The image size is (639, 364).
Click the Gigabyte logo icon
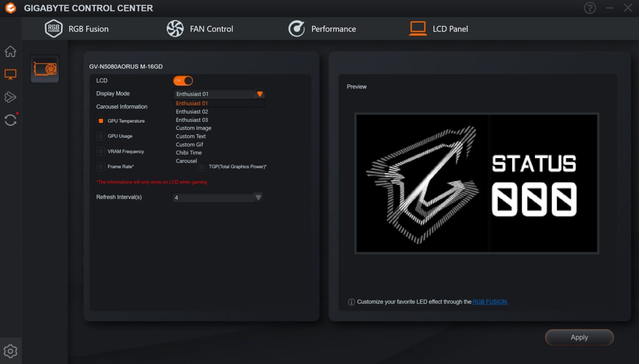10,8
